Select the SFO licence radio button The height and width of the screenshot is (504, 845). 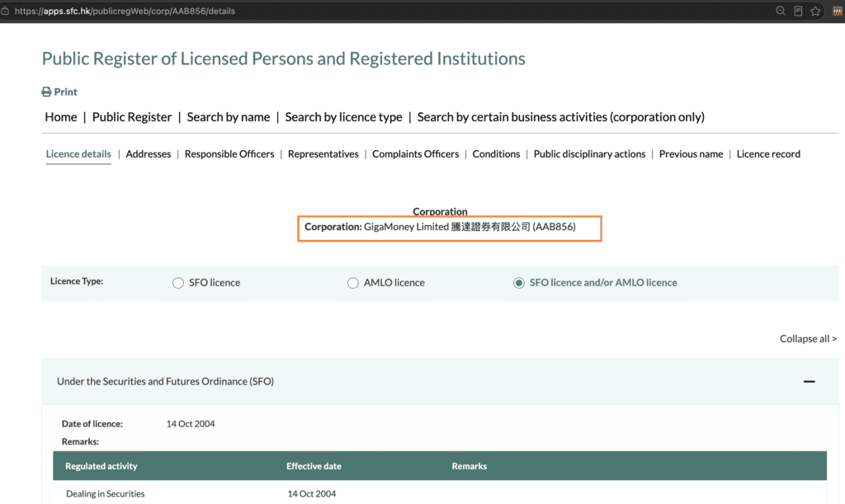click(x=178, y=283)
